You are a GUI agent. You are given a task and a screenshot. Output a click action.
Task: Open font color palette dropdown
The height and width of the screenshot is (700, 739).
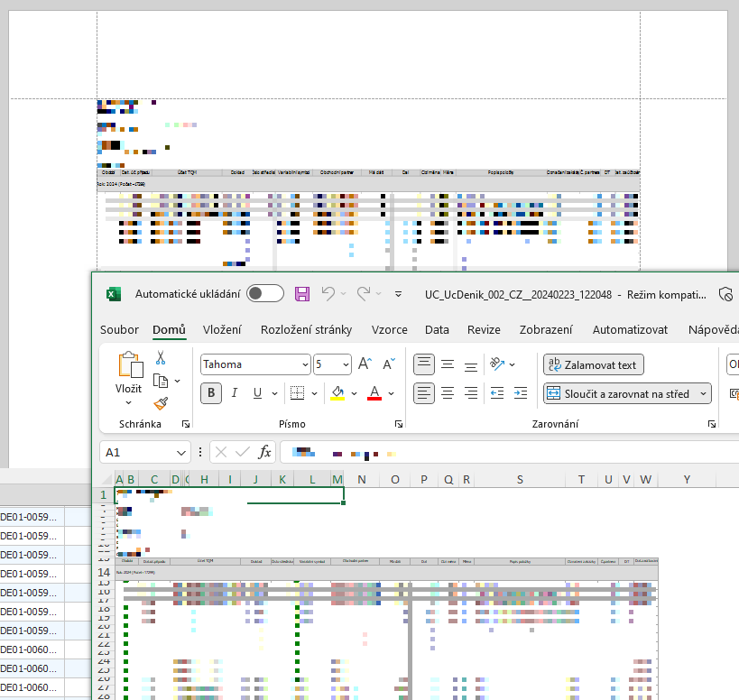click(392, 393)
